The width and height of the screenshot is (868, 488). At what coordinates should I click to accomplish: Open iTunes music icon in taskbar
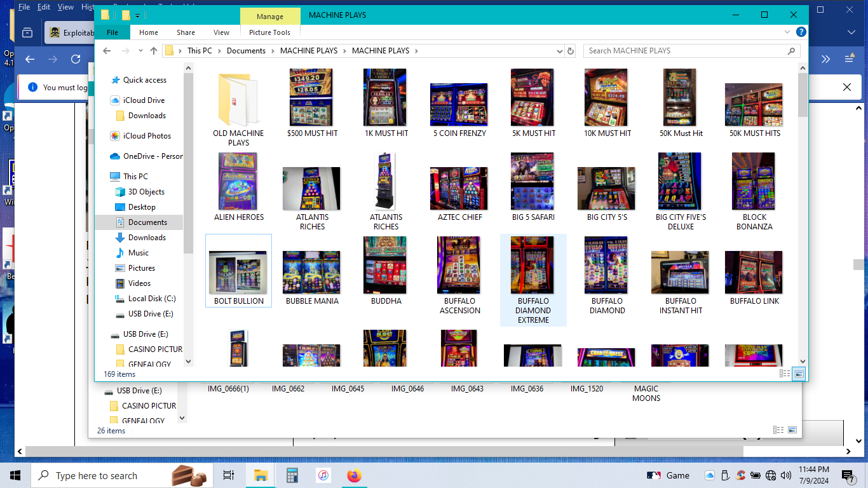(323, 475)
